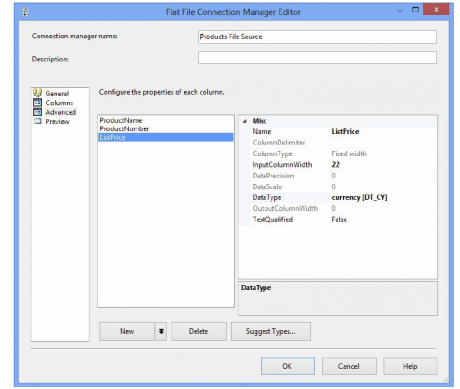Open the New button dropdown arrow
Viewport: 460px width, 389px height.
[x=161, y=331]
